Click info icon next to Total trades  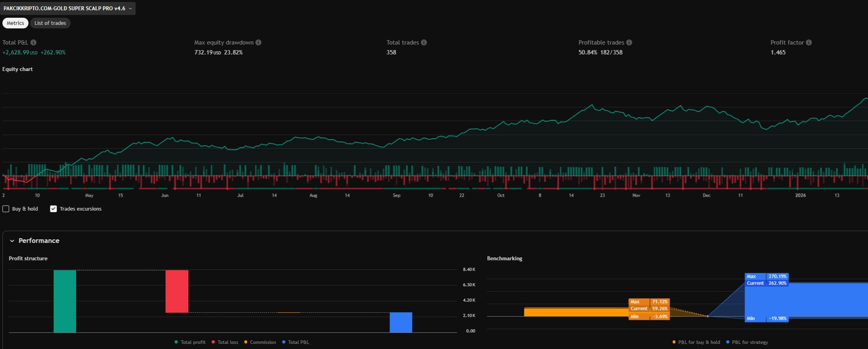[x=424, y=43]
